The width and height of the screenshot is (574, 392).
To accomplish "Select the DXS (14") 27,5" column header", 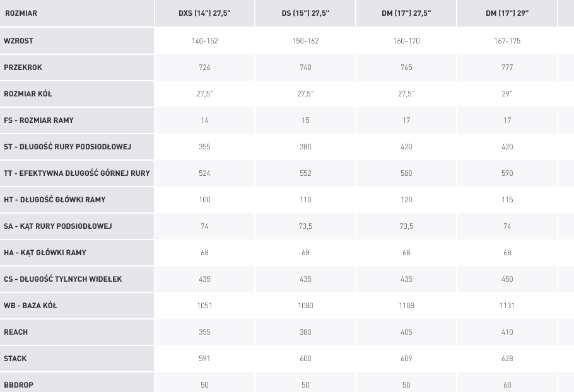I will (204, 13).
